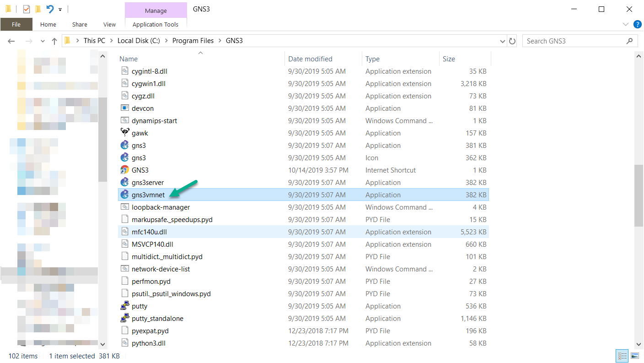Click the Search magnifier icon
This screenshot has width=644, height=363.
coord(629,41)
